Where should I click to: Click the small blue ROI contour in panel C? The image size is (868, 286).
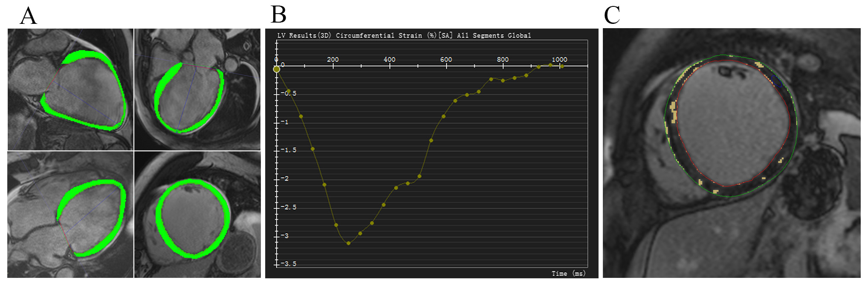click(777, 81)
